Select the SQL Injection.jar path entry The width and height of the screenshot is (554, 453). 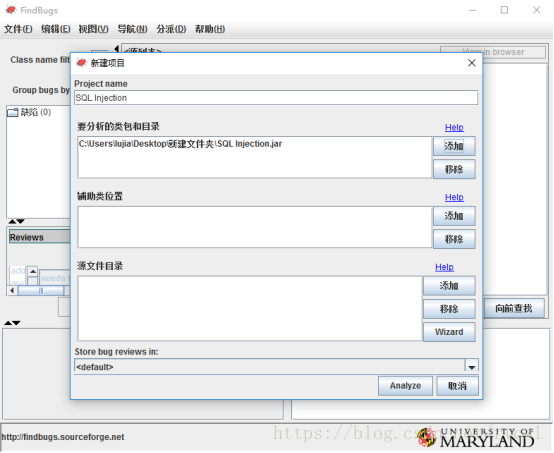(180, 144)
